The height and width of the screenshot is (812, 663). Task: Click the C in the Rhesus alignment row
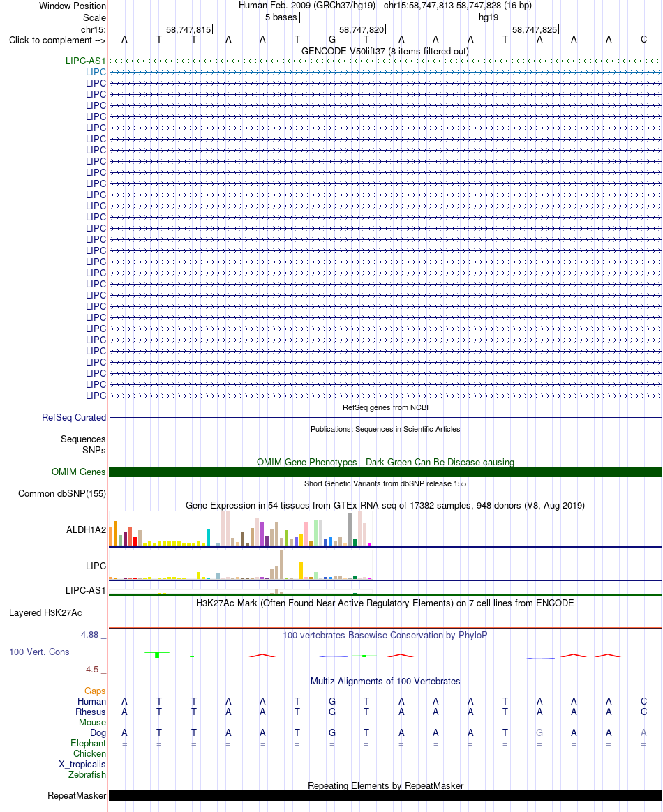coord(644,712)
